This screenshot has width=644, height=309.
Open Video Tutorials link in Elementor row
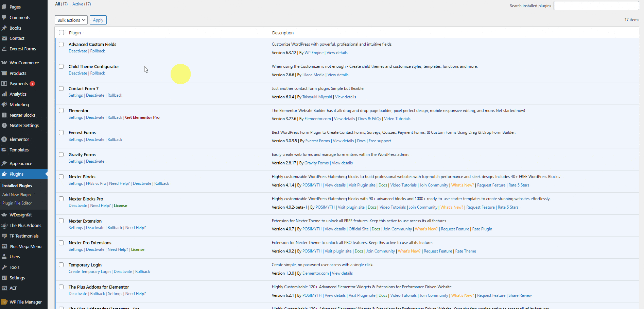click(397, 119)
